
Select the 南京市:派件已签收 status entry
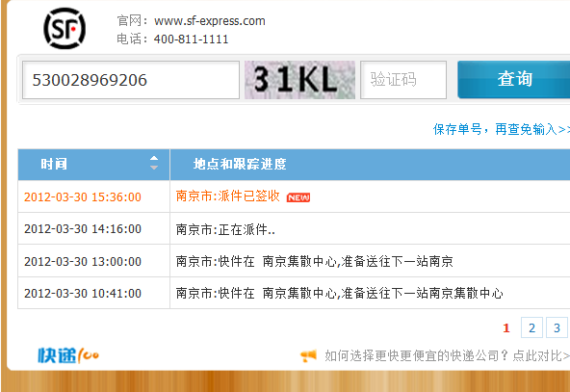pyautogui.click(x=227, y=196)
